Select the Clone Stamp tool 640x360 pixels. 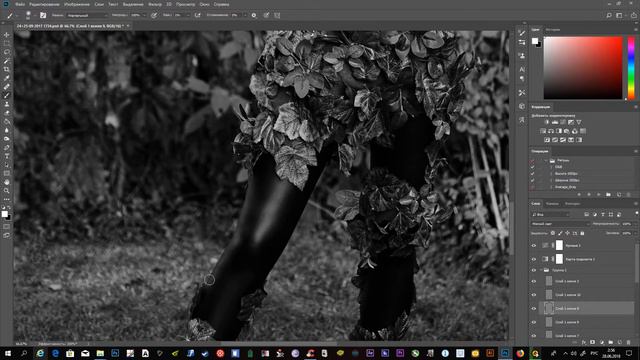coord(7,104)
